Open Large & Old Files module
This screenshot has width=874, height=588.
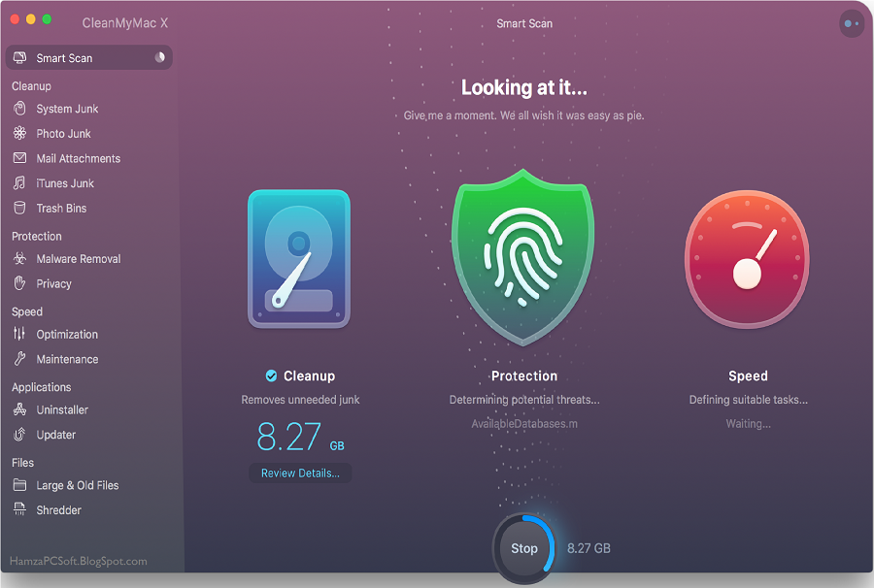[78, 485]
